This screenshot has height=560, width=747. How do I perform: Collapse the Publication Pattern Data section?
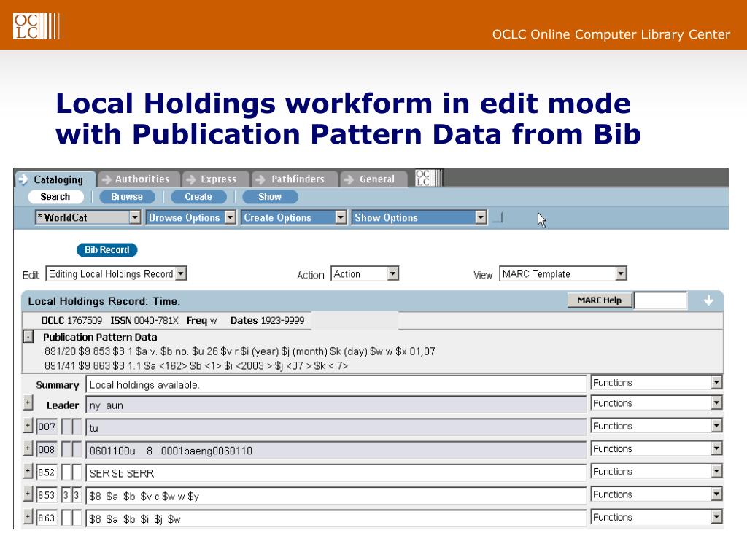28,337
